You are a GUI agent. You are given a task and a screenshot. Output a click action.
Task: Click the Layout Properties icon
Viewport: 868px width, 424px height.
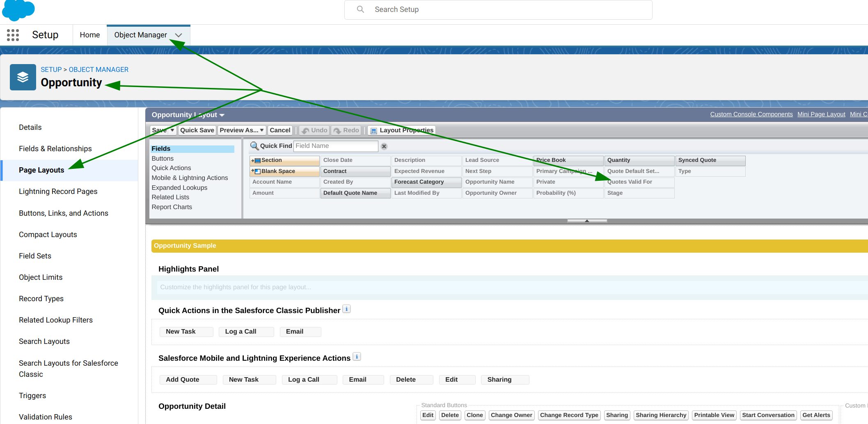pos(374,131)
